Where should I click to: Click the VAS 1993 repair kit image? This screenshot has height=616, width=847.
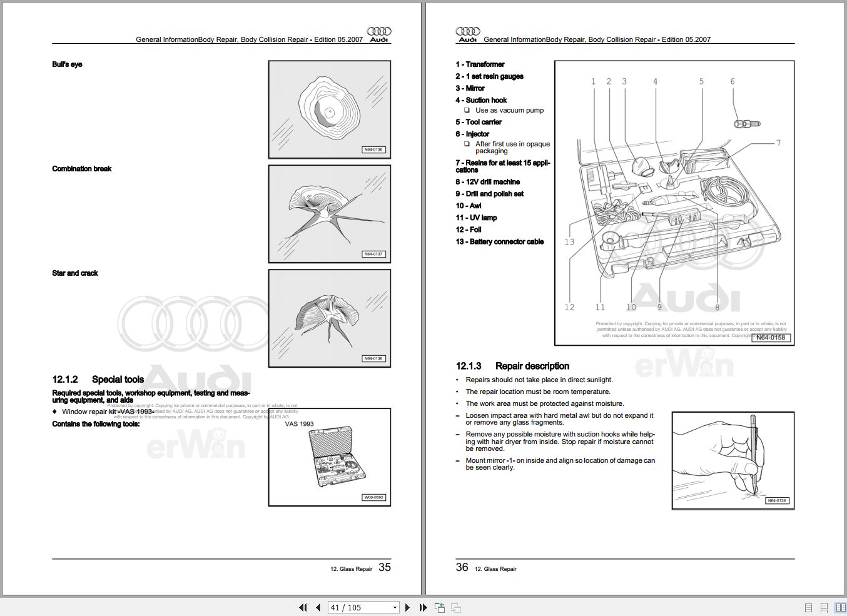(x=330, y=457)
